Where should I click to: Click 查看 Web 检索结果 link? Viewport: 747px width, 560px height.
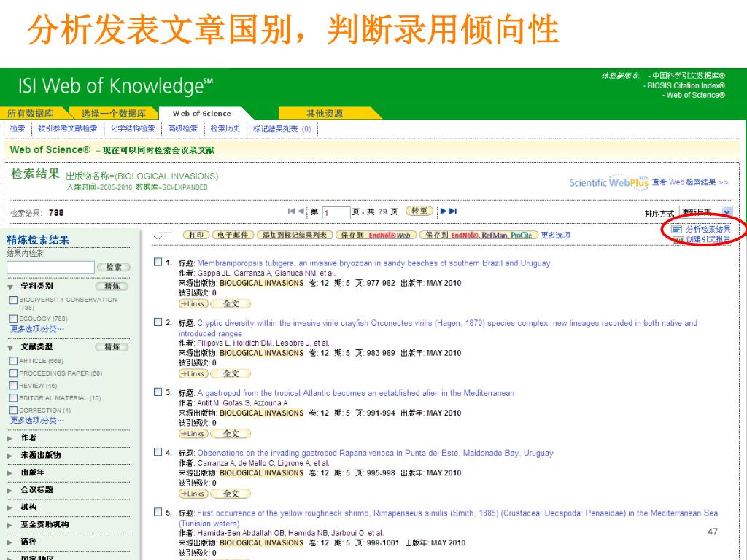(690, 182)
